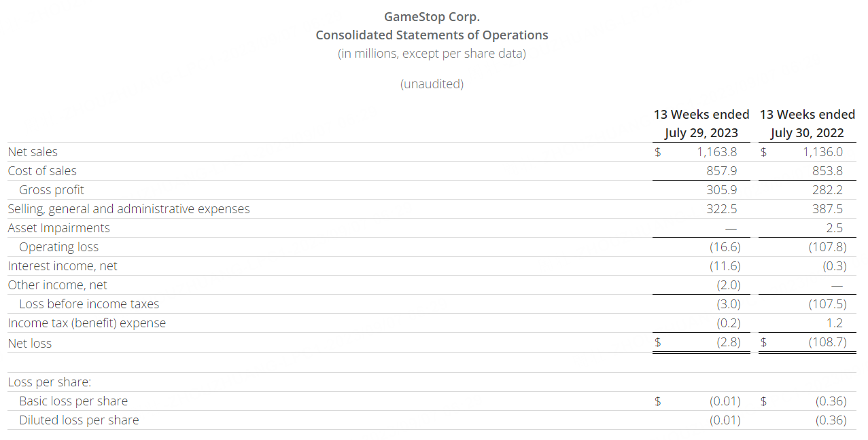This screenshot has height=440, width=868.
Task: Select the Consolidated Statements of Operations heading
Action: pyautogui.click(x=432, y=35)
